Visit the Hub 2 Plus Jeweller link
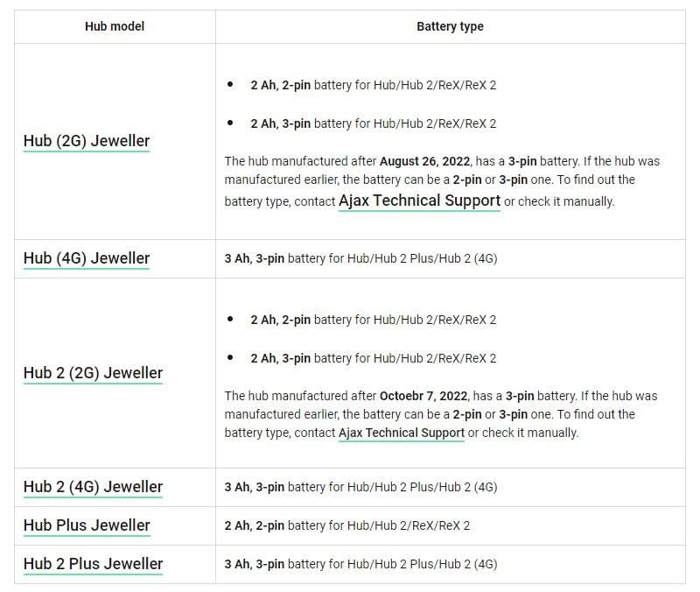This screenshot has width=700, height=592. [x=93, y=564]
